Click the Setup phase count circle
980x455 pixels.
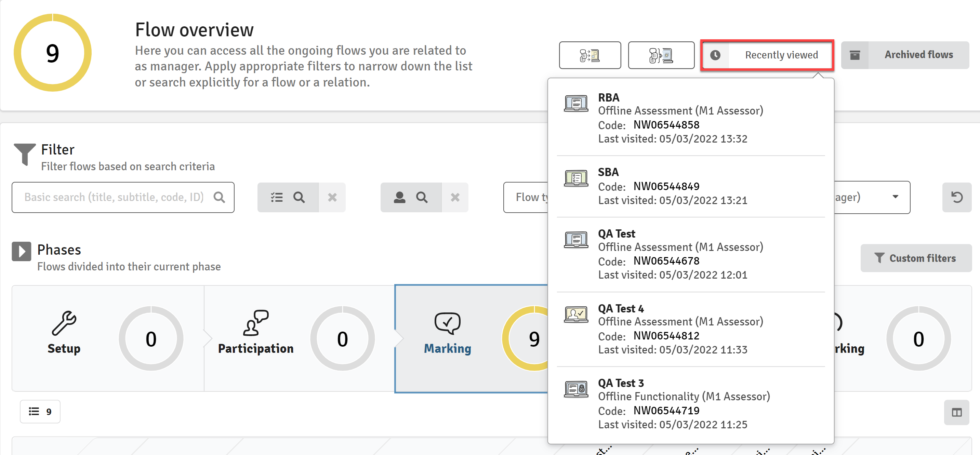(151, 338)
